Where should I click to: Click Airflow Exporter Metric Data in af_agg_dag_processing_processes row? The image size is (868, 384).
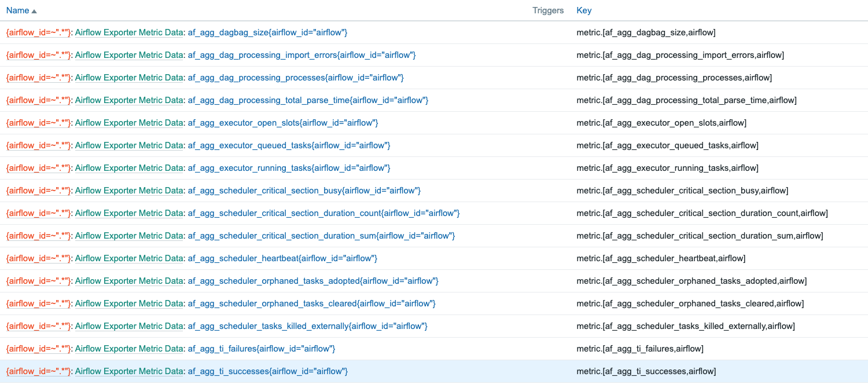tap(129, 78)
